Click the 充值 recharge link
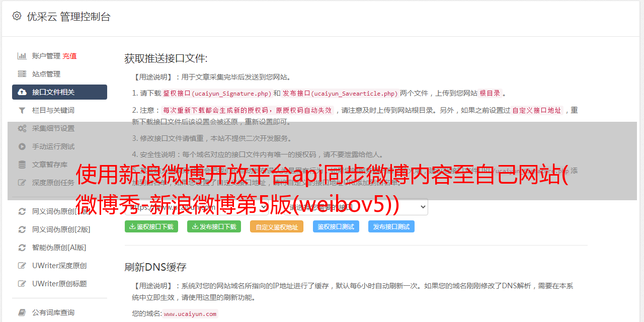The image size is (644, 322). click(x=69, y=56)
